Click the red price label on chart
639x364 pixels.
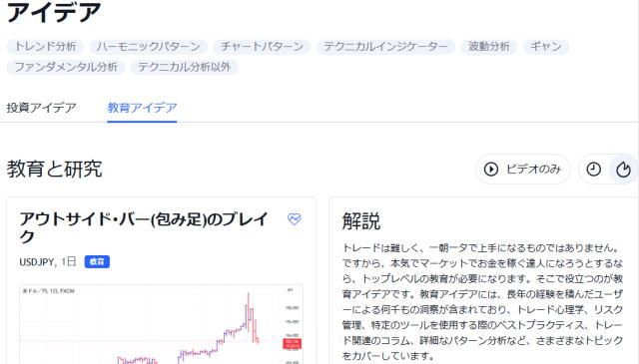pyautogui.click(x=293, y=344)
